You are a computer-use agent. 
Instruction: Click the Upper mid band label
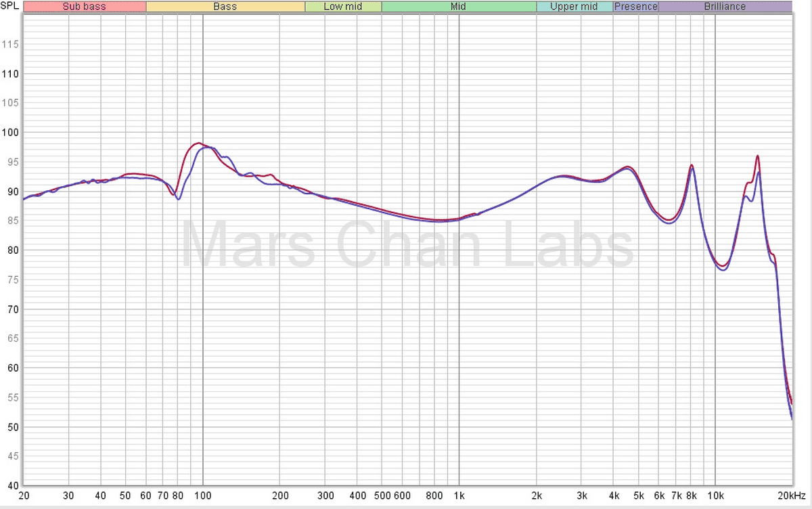[x=574, y=7]
